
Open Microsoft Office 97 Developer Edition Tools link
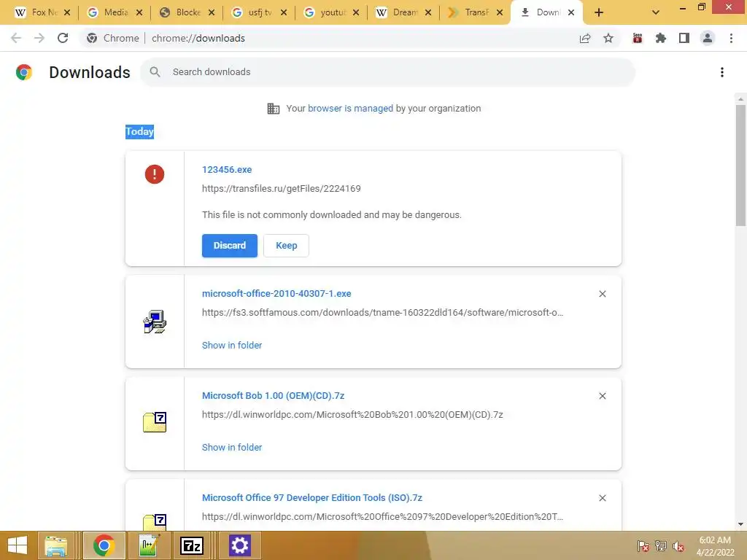pyautogui.click(x=312, y=498)
